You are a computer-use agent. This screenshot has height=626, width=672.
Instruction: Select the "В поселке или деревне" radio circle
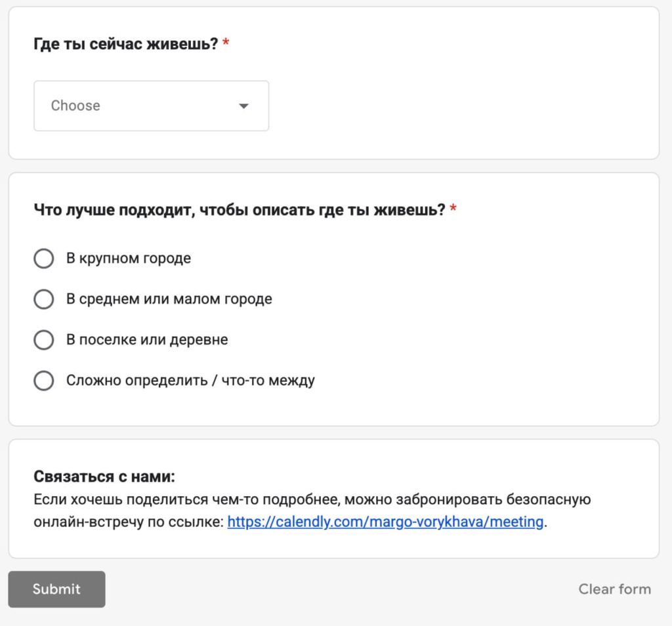click(x=43, y=340)
